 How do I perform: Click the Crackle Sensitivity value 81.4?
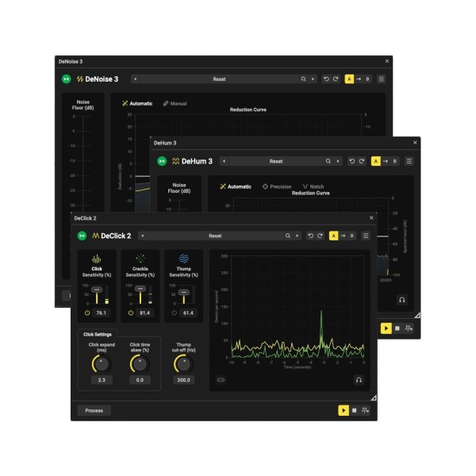click(x=144, y=313)
